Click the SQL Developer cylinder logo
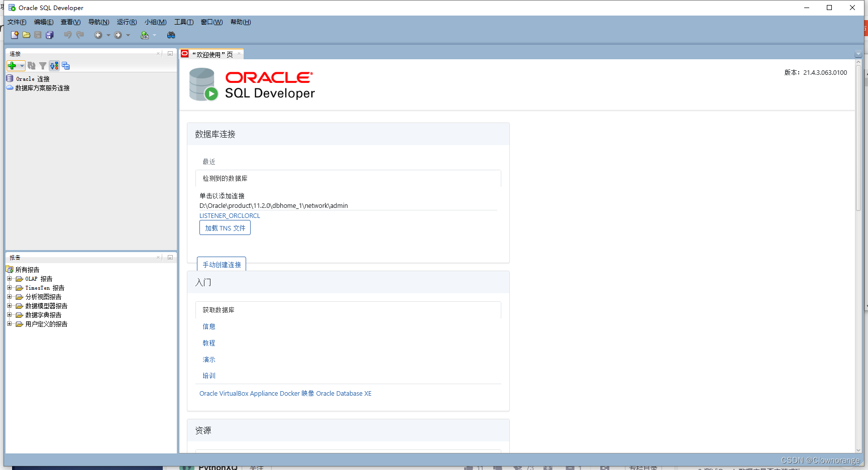Screen dimensions: 868x470 [203, 84]
